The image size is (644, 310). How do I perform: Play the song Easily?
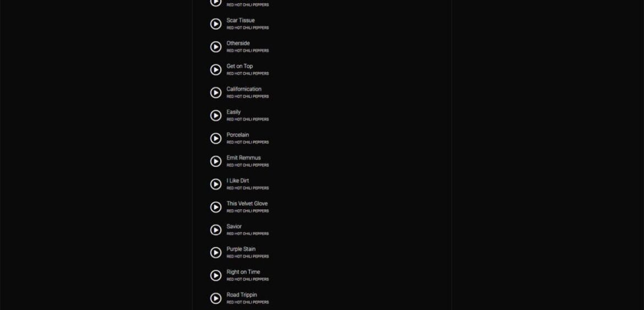[x=216, y=116]
